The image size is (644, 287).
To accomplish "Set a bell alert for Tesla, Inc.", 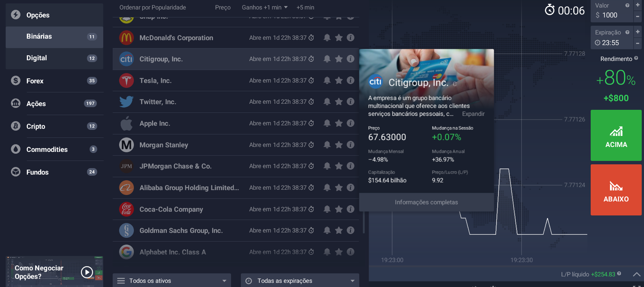I will [327, 80].
